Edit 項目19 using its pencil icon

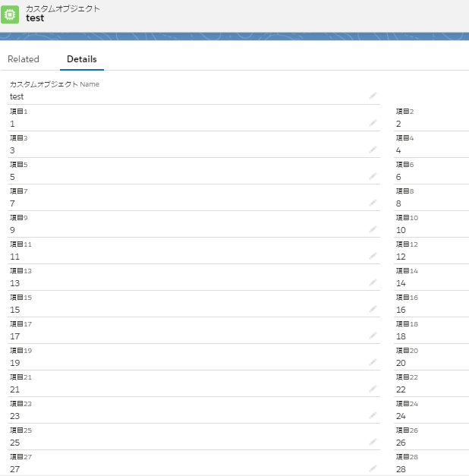373,362
